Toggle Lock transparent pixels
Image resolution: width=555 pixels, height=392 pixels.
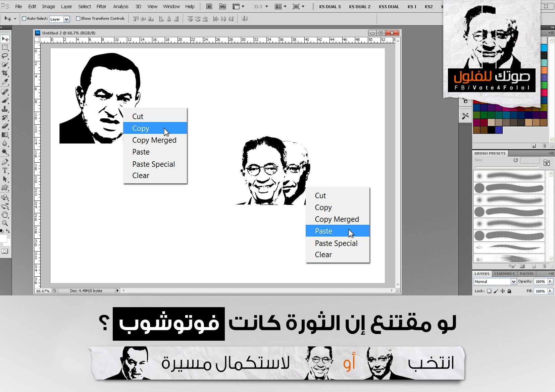click(489, 291)
